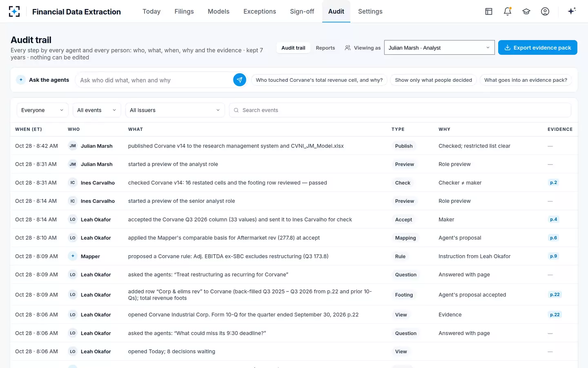This screenshot has height=368, width=588.
Task: Go to the Filings tab
Action: point(184,11)
